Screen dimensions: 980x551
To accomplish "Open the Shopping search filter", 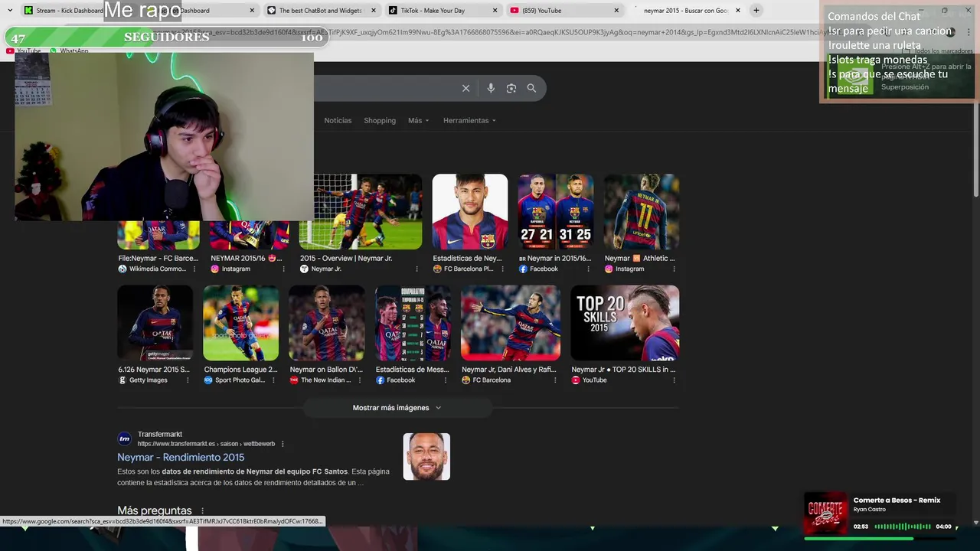I will [380, 121].
